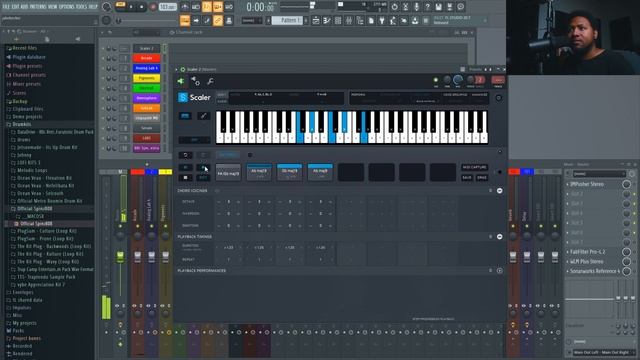Open the EDIT menu

[x=15, y=7]
